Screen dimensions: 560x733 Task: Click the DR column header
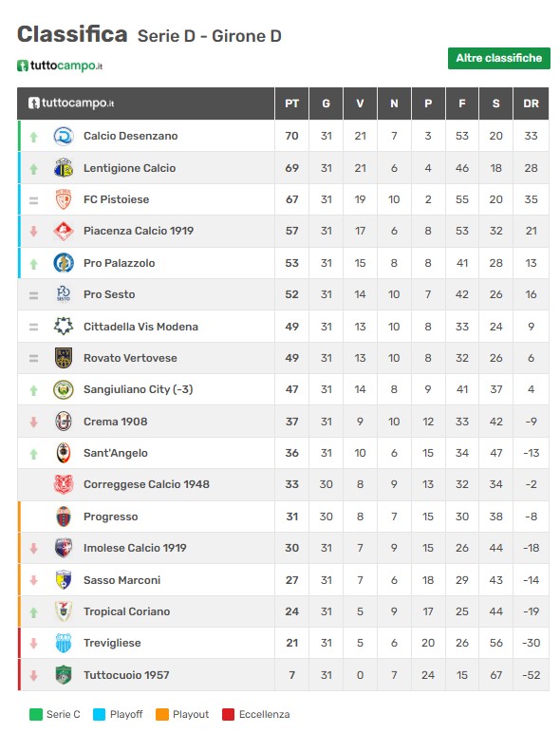pyautogui.click(x=531, y=103)
